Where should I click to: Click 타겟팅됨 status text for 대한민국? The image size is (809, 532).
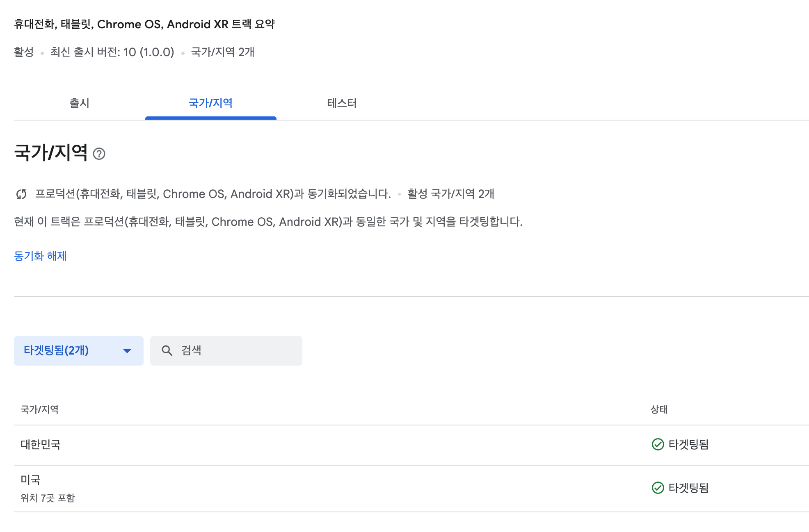coord(688,444)
